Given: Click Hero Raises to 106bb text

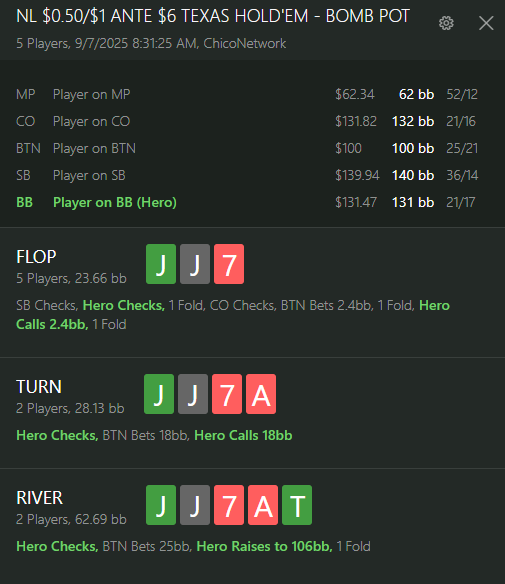Looking at the screenshot, I should tap(264, 546).
